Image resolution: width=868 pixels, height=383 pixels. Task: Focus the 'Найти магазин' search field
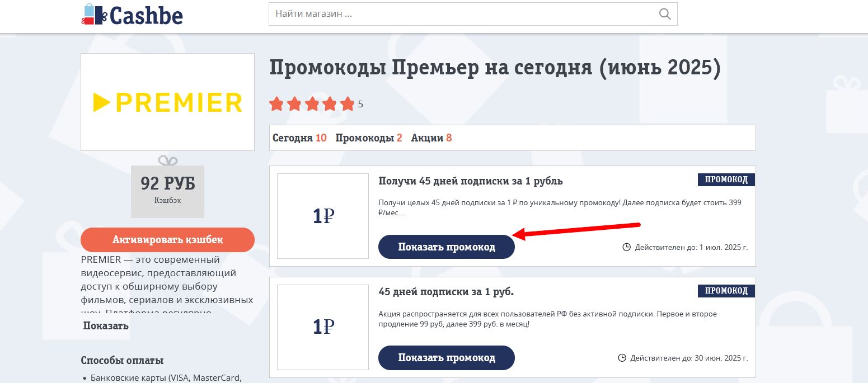coord(473,14)
